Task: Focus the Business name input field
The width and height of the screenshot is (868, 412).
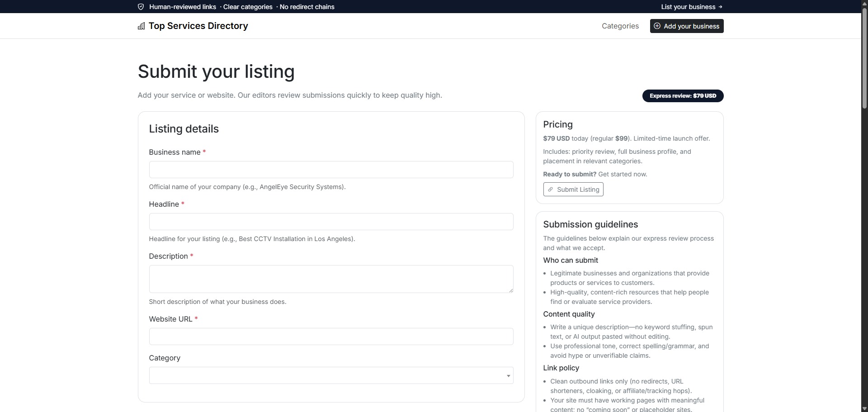Action: click(x=331, y=170)
